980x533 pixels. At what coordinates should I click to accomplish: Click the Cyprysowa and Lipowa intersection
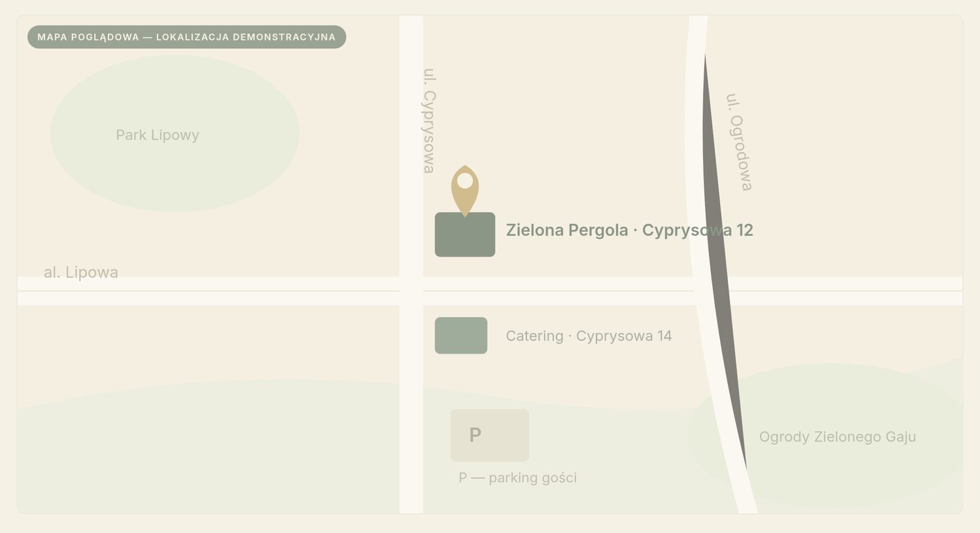411,291
